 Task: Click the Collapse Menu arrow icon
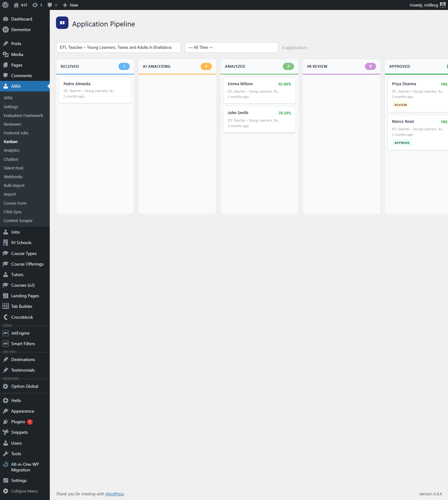(6, 491)
